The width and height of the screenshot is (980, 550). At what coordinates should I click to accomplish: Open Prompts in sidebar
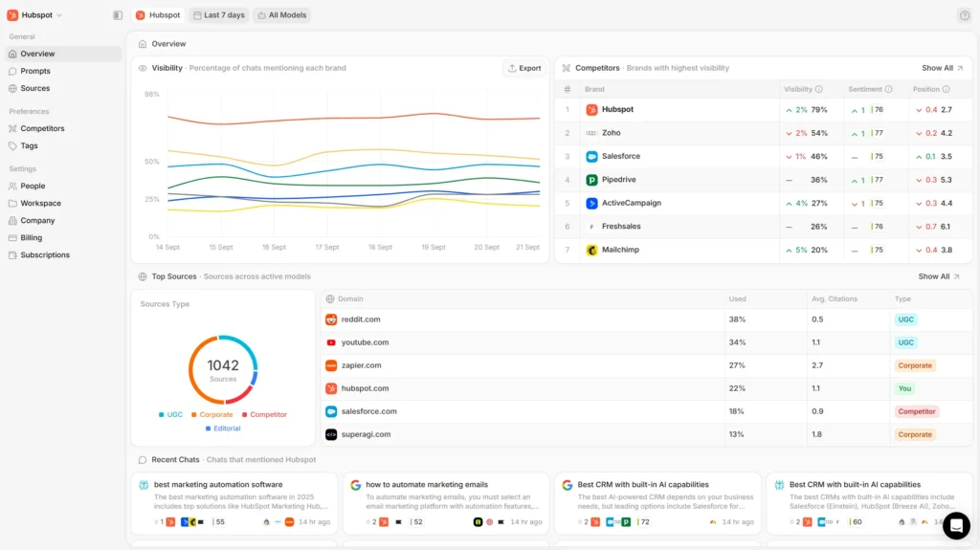[x=62, y=71]
